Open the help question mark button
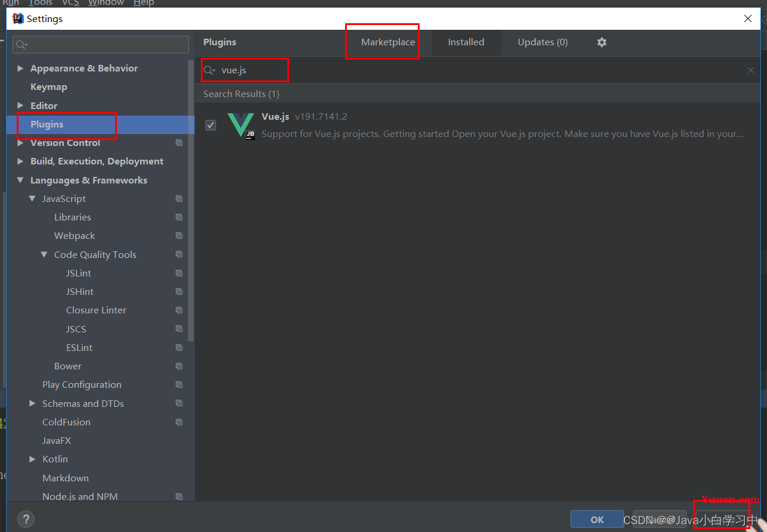 click(26, 519)
